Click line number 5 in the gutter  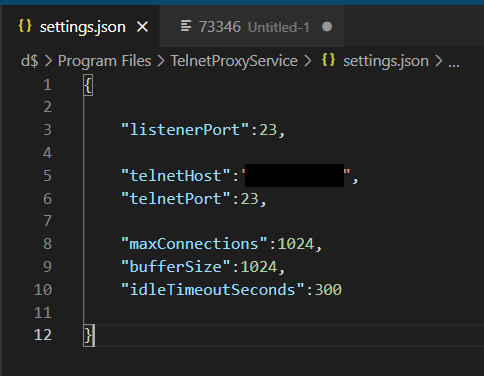(47, 176)
